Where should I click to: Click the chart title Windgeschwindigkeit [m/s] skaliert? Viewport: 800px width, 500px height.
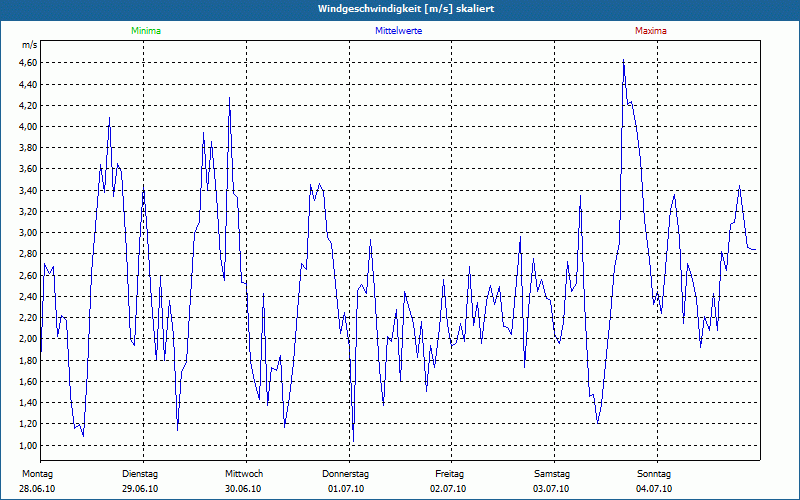point(406,9)
